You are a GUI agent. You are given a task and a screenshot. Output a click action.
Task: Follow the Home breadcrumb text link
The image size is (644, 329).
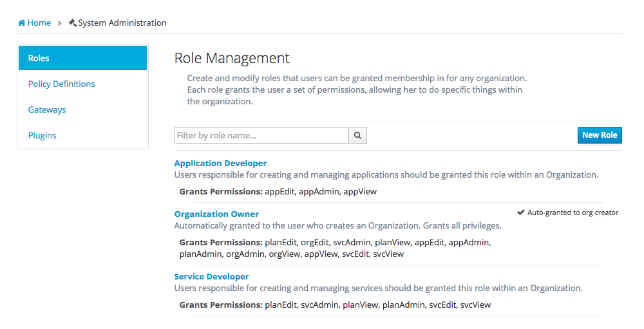coord(39,23)
